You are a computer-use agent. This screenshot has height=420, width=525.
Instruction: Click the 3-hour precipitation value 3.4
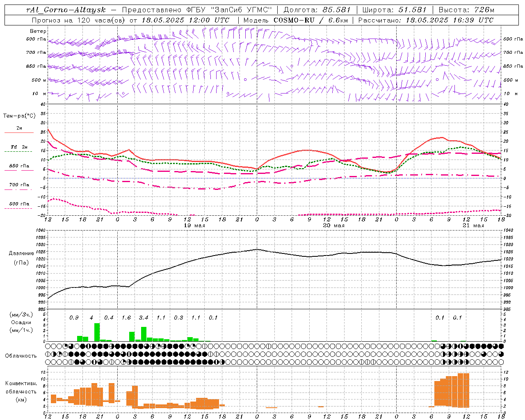(x=144, y=318)
